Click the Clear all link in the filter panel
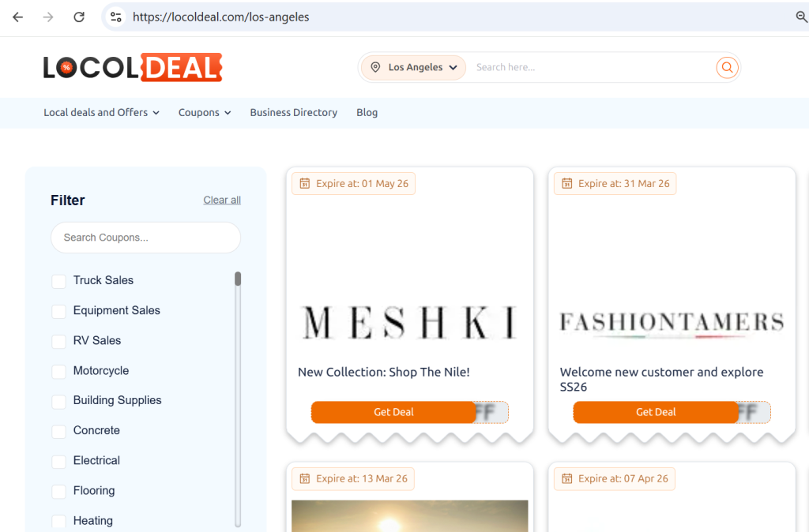809x532 pixels. tap(222, 200)
